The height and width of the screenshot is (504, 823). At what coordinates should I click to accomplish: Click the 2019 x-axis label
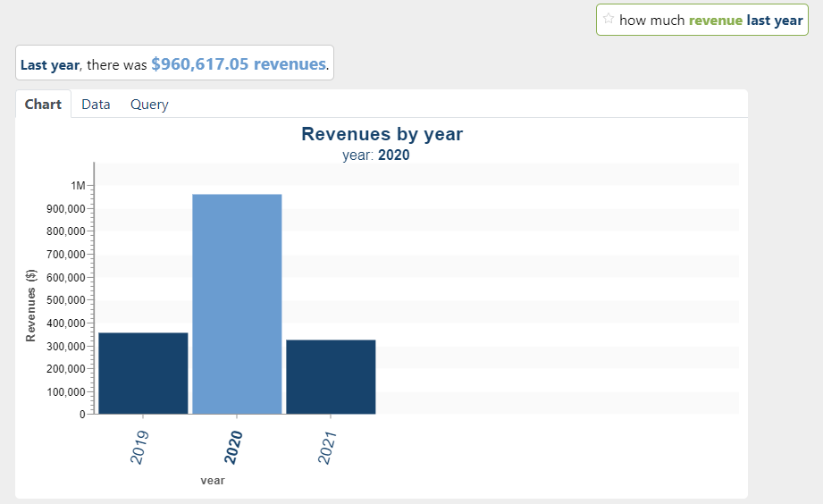pos(139,446)
